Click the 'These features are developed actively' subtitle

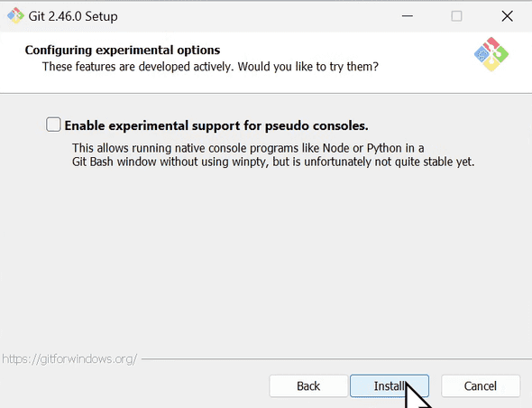coord(210,67)
